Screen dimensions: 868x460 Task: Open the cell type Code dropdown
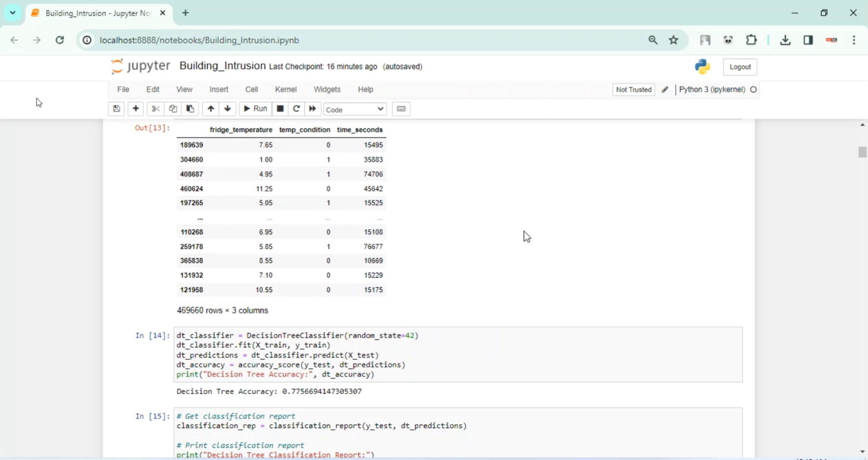tap(355, 109)
